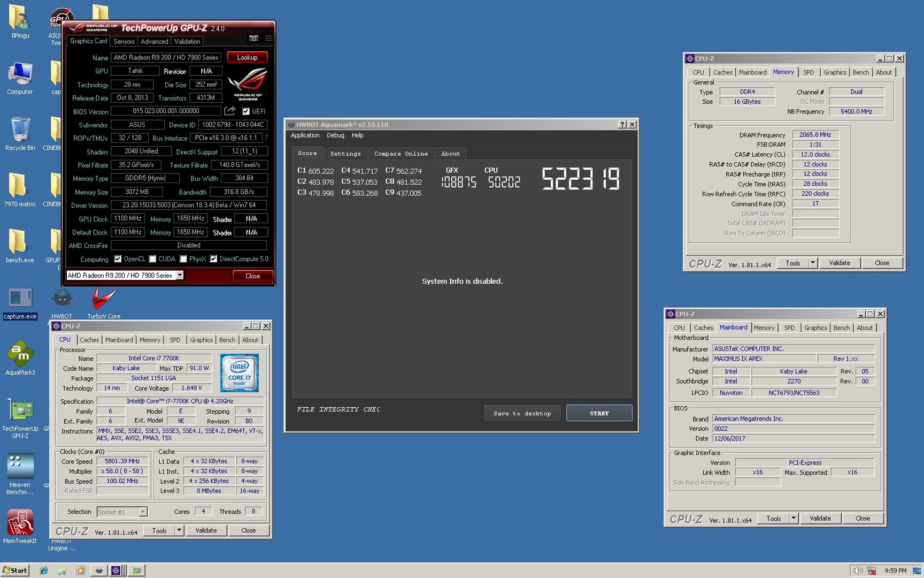
Task: Select the Computer desktop icon
Action: (x=20, y=78)
